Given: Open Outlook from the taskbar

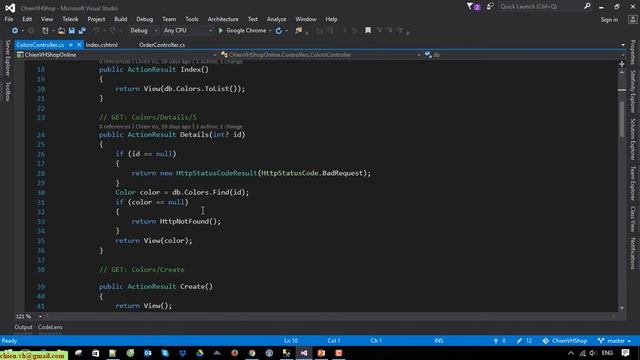Looking at the screenshot, I should pos(147,353).
